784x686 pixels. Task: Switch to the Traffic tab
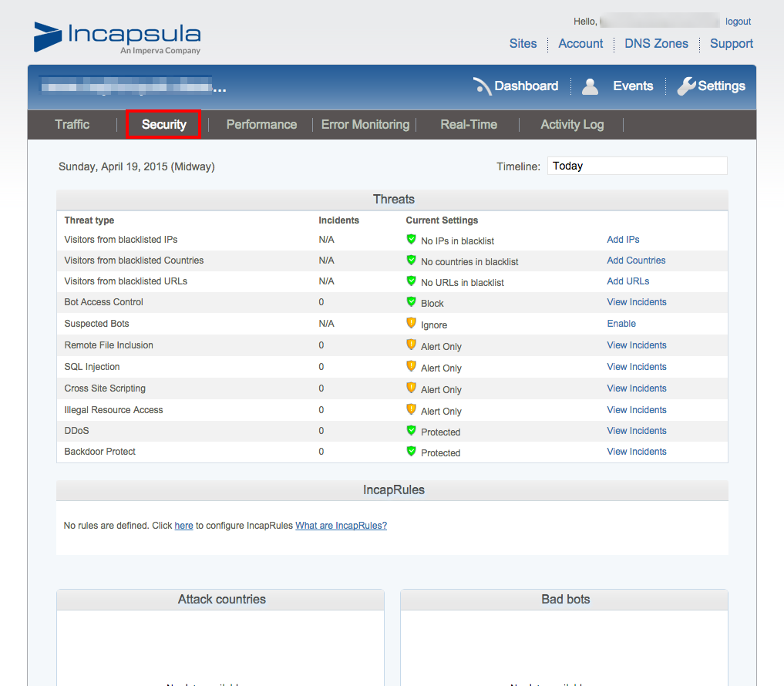pos(72,124)
